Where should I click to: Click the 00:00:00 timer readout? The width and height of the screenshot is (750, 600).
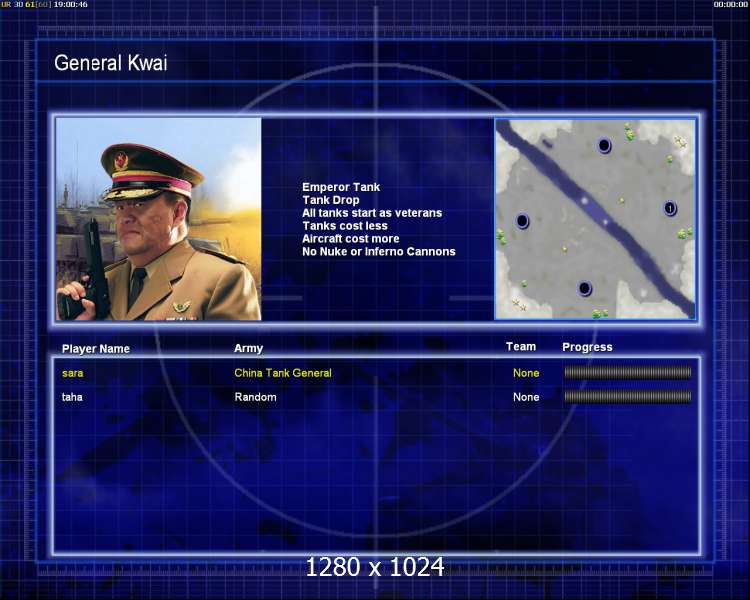(x=730, y=4)
